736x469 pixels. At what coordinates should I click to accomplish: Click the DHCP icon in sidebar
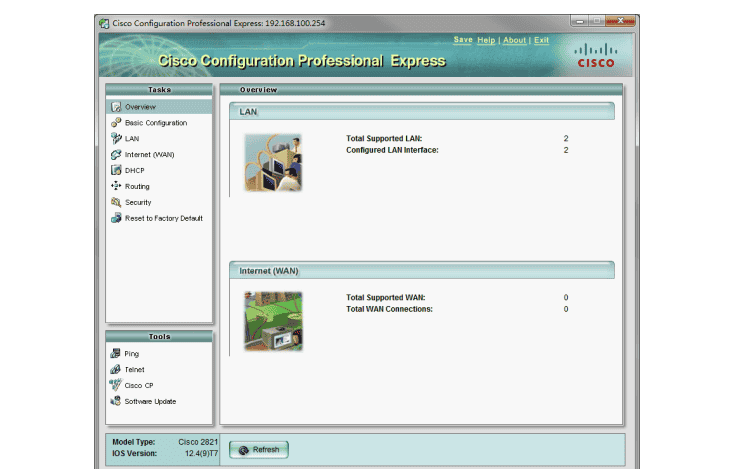(x=116, y=171)
